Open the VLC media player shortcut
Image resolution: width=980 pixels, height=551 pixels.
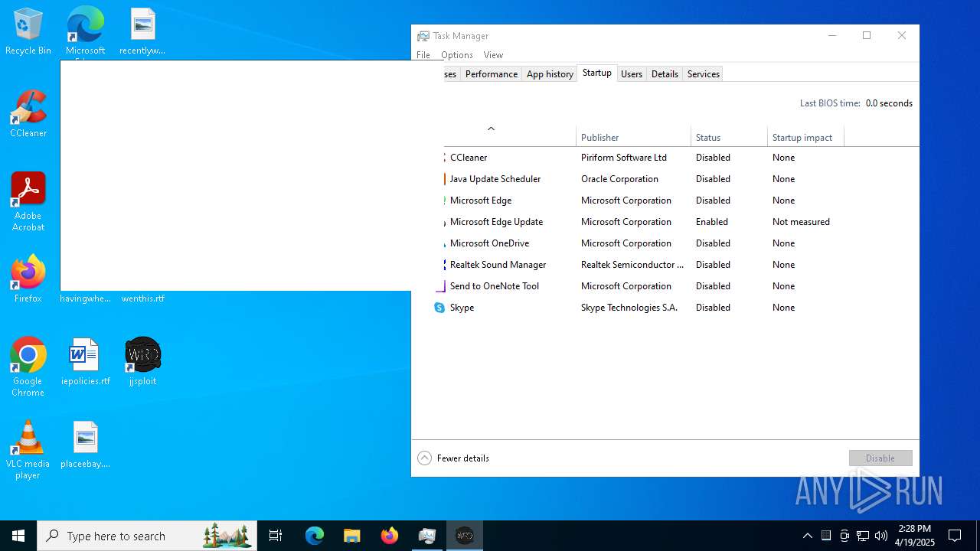(28, 450)
